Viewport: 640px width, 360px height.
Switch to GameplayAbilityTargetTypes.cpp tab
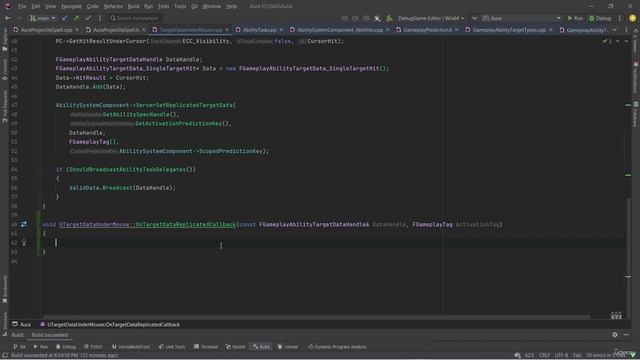coord(509,30)
